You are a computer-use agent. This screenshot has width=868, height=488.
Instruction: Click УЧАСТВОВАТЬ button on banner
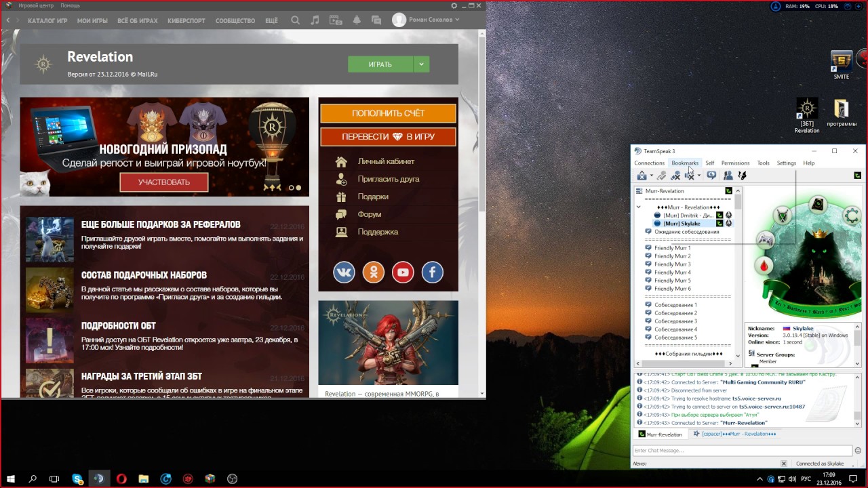164,182
